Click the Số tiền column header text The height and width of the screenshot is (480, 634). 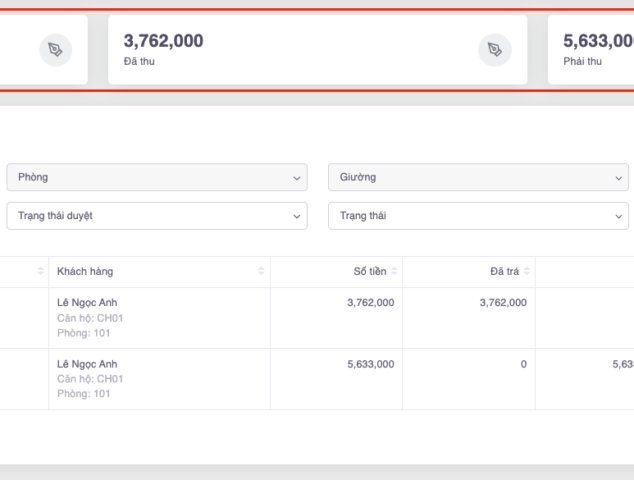coord(369,272)
